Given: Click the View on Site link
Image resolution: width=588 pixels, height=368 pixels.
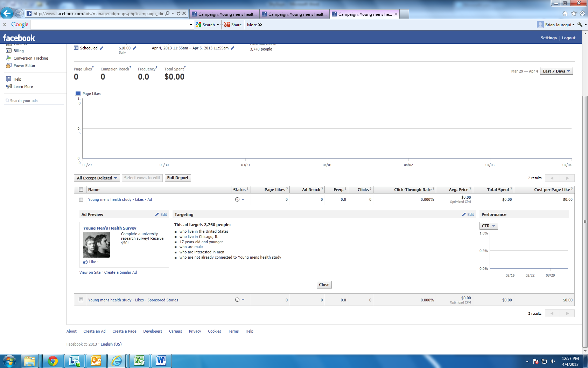Looking at the screenshot, I should [90, 272].
